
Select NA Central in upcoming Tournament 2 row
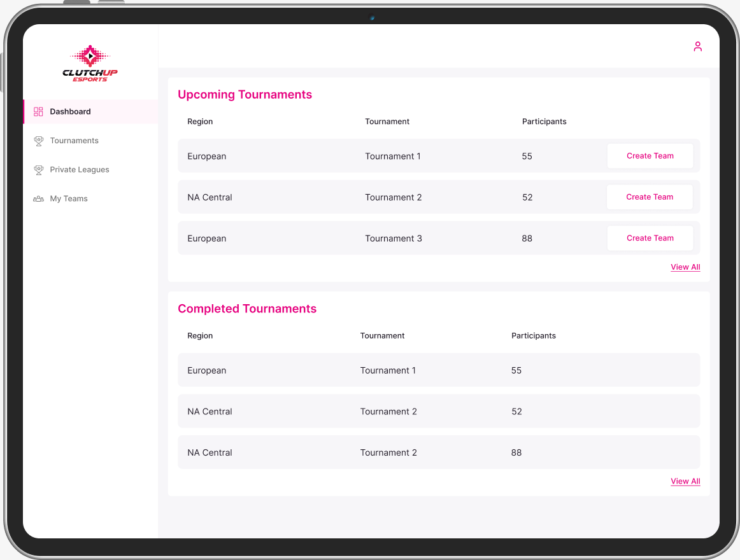coord(210,197)
